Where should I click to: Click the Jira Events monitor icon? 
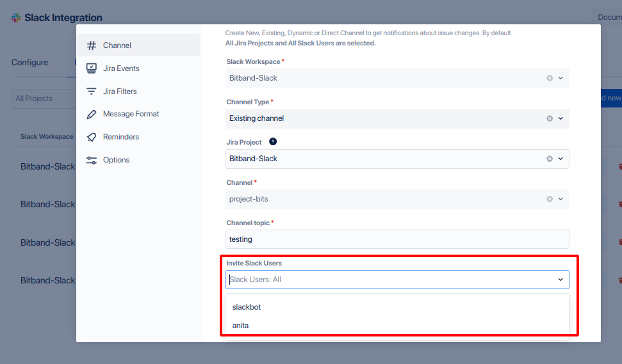(x=91, y=68)
